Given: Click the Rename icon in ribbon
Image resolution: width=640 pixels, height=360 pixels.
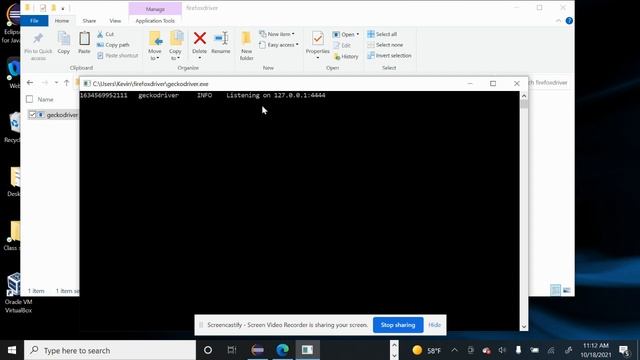Looking at the screenshot, I should click(221, 38).
